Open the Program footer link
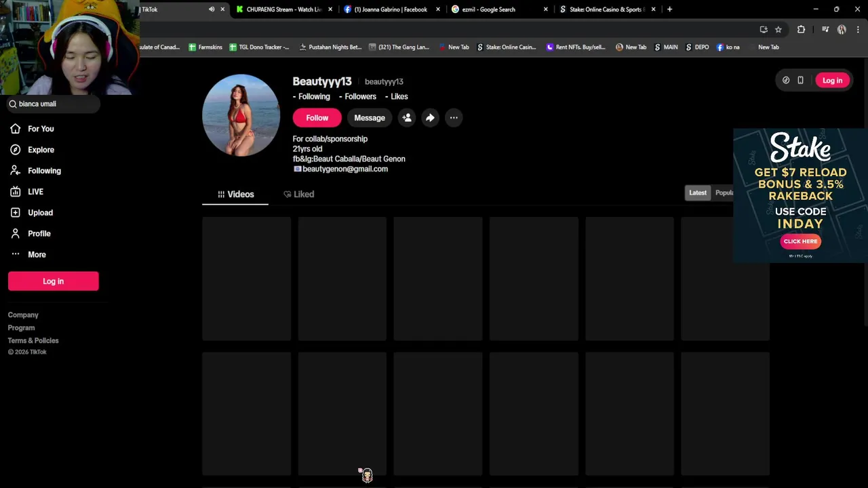The width and height of the screenshot is (868, 488). pos(21,328)
